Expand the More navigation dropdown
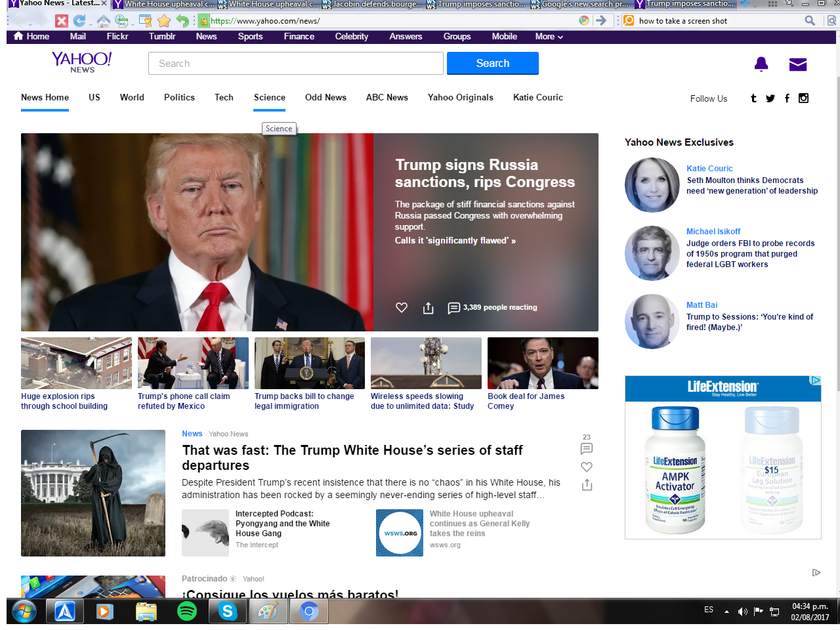This screenshot has height=630, width=840. (549, 37)
